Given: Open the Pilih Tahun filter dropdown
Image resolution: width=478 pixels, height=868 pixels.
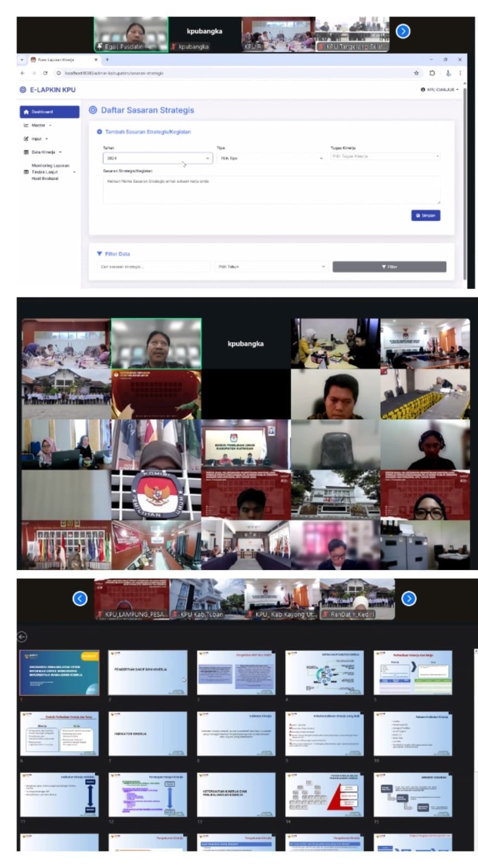Looking at the screenshot, I should (x=271, y=266).
